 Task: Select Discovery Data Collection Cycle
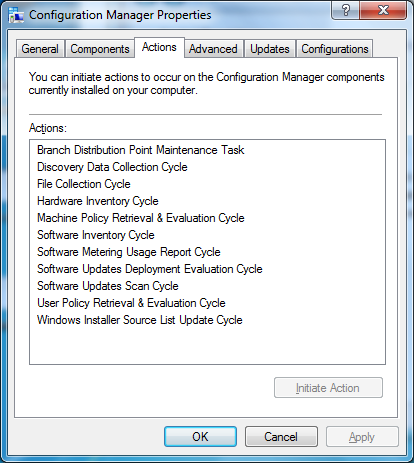point(112,167)
